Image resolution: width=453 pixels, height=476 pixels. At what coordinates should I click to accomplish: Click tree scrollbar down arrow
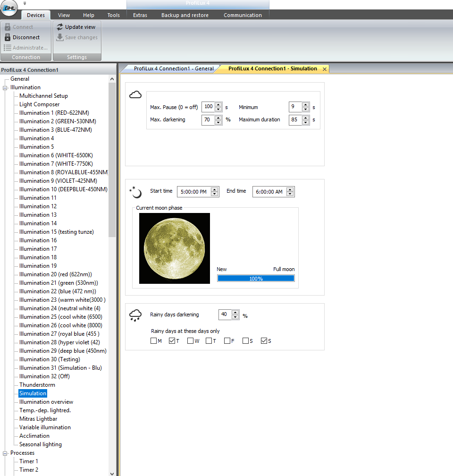coord(112,473)
